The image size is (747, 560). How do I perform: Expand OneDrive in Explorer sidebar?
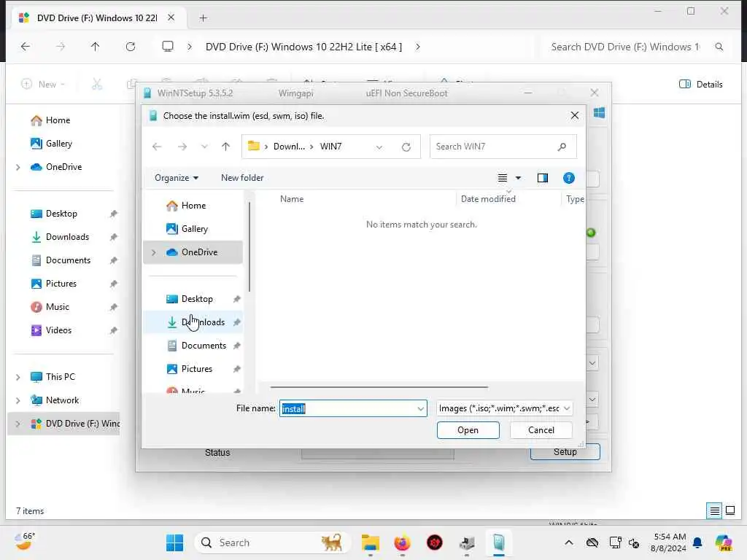pos(18,167)
